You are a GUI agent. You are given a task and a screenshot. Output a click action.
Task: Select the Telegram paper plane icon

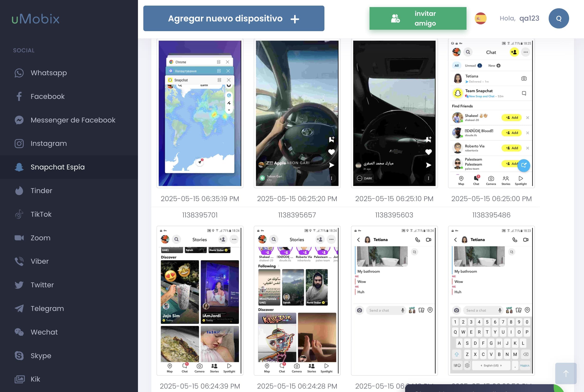click(x=19, y=308)
